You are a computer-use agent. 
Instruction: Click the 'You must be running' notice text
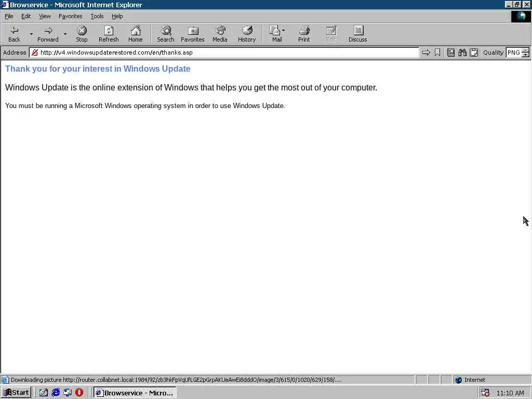[x=145, y=106]
